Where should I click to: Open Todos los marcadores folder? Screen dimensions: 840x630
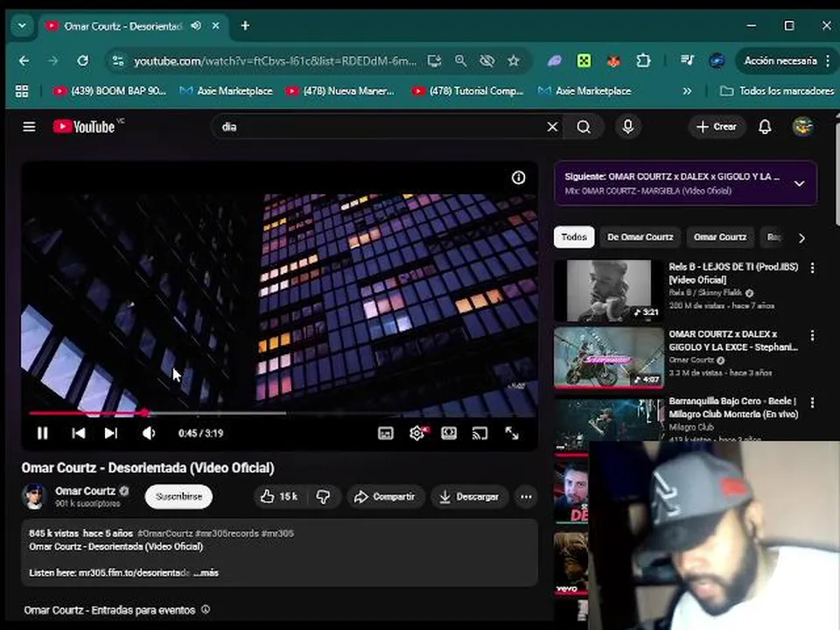[x=777, y=91]
